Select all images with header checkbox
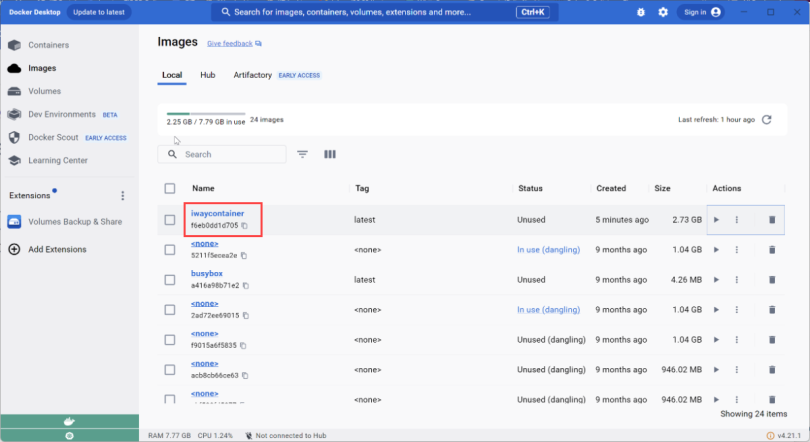The image size is (810, 442). (x=170, y=188)
